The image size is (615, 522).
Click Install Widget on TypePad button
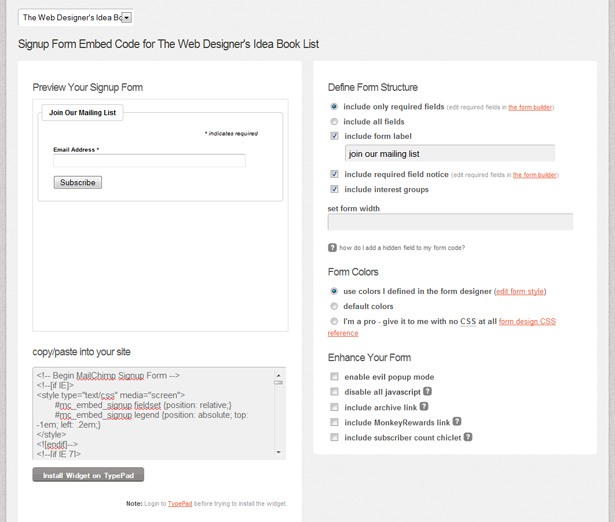[x=88, y=475]
